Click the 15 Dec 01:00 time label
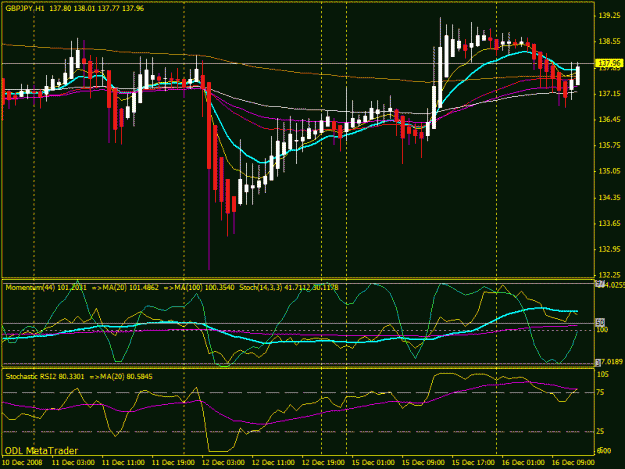The width and height of the screenshot is (625, 469). [373, 463]
